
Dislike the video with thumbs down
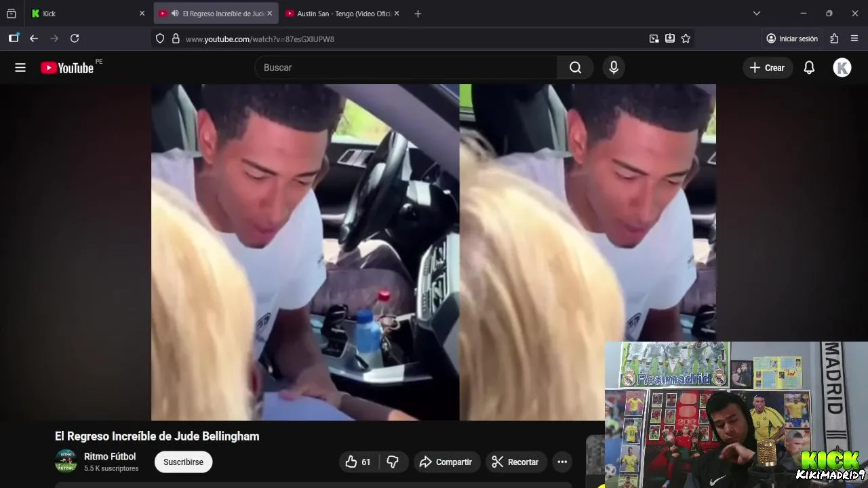pos(393,462)
